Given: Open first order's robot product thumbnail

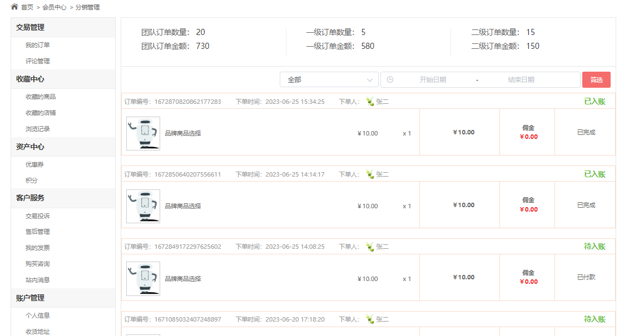Looking at the screenshot, I should tap(143, 133).
